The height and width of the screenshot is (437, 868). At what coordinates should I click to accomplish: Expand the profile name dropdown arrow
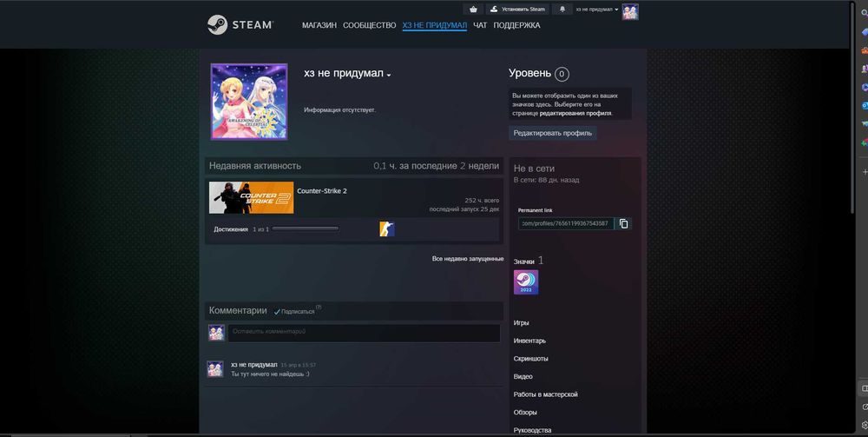[389, 76]
